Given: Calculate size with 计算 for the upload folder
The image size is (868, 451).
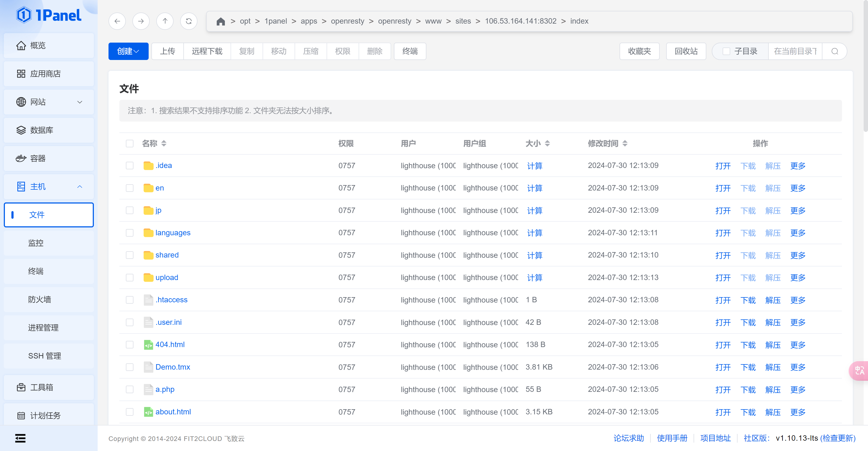Looking at the screenshot, I should coord(535,277).
